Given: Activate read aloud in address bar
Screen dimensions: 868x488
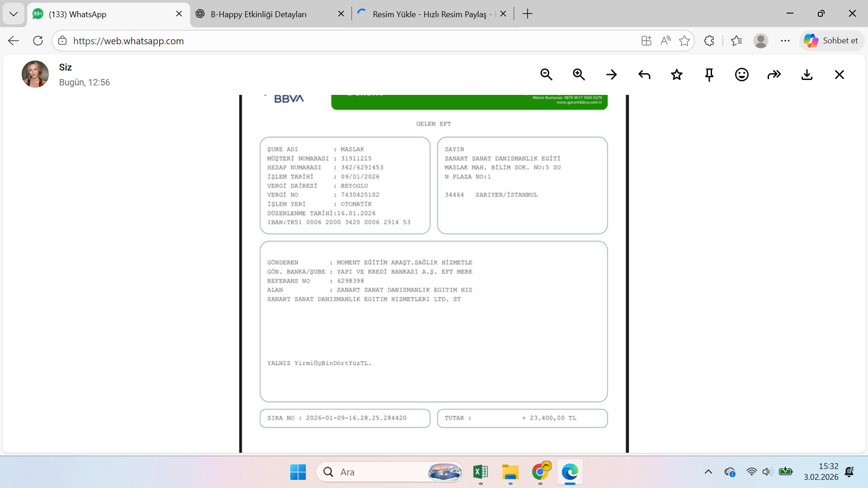Looking at the screenshot, I should [x=665, y=41].
